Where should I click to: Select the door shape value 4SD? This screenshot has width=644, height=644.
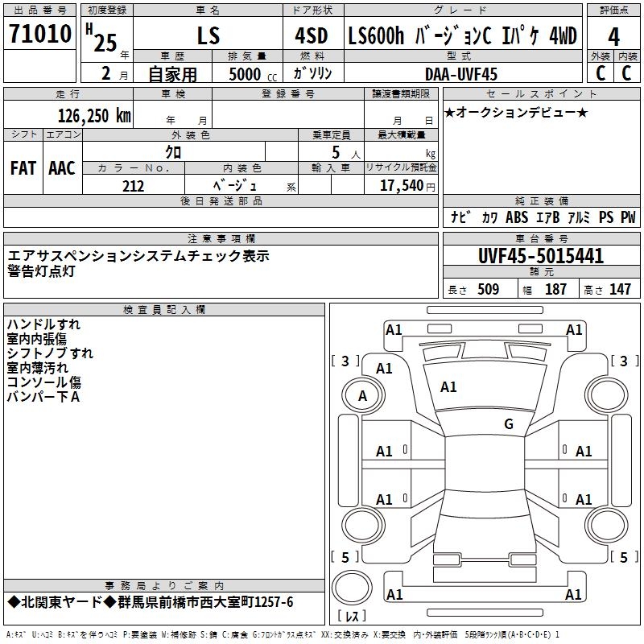[312, 35]
